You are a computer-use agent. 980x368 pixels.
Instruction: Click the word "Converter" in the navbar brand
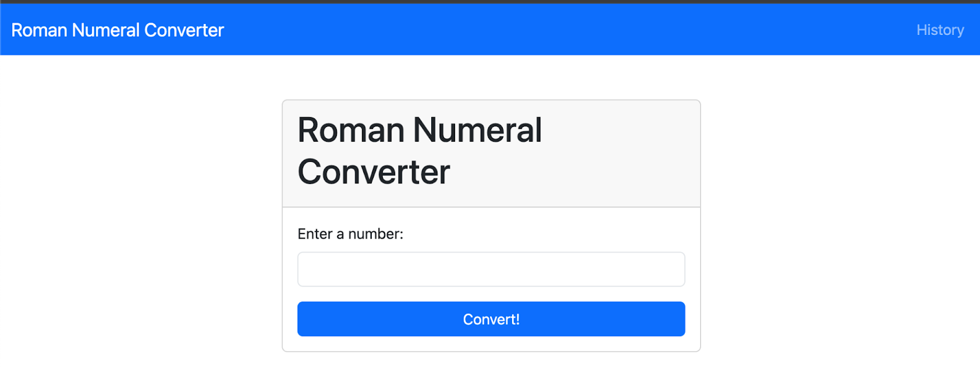[x=184, y=30]
